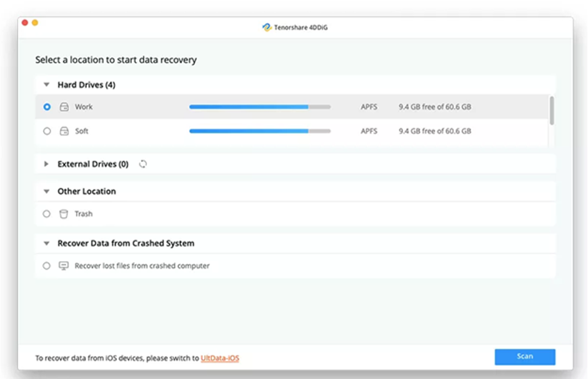The image size is (588, 379).
Task: Click the 'External Drives (0)' heading
Action: [93, 164]
